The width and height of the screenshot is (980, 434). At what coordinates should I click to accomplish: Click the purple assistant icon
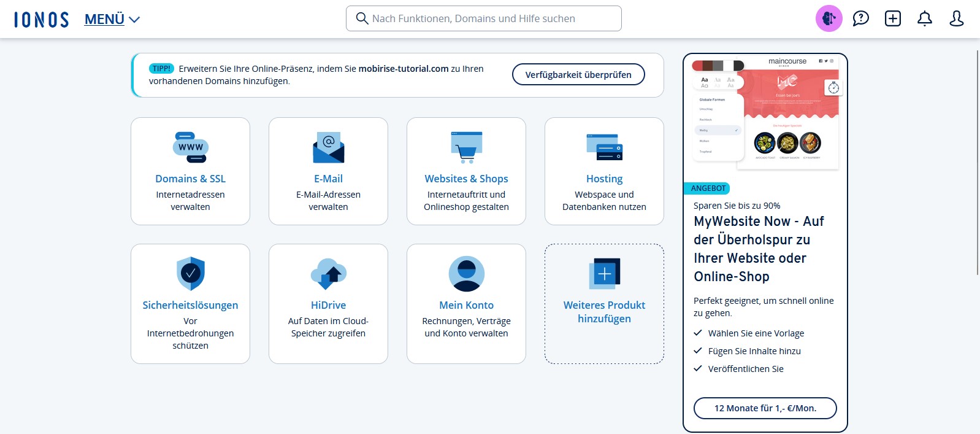tap(829, 19)
